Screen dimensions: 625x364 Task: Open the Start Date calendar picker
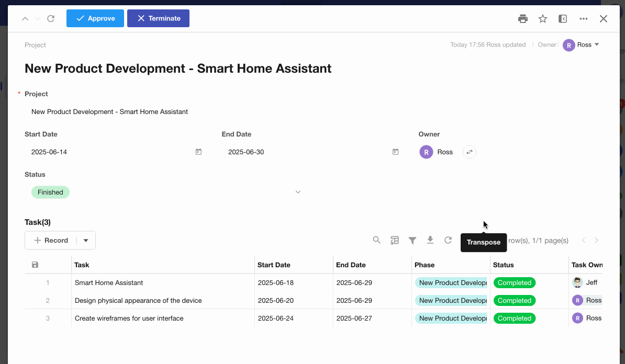[x=198, y=152]
